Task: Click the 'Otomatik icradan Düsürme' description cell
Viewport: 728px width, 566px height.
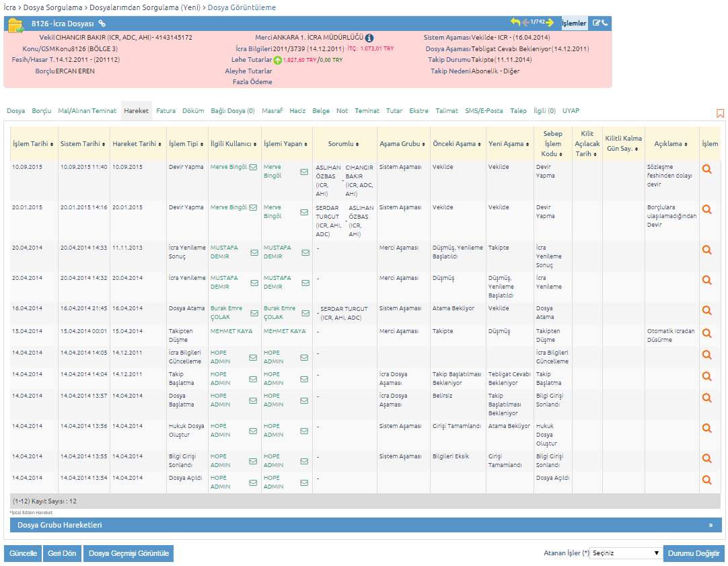Action: 670,336
